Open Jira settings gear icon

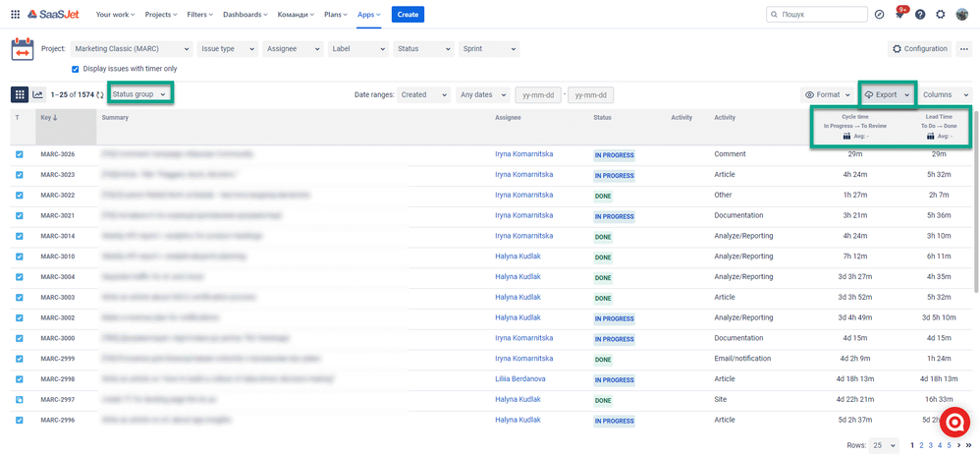point(940,15)
